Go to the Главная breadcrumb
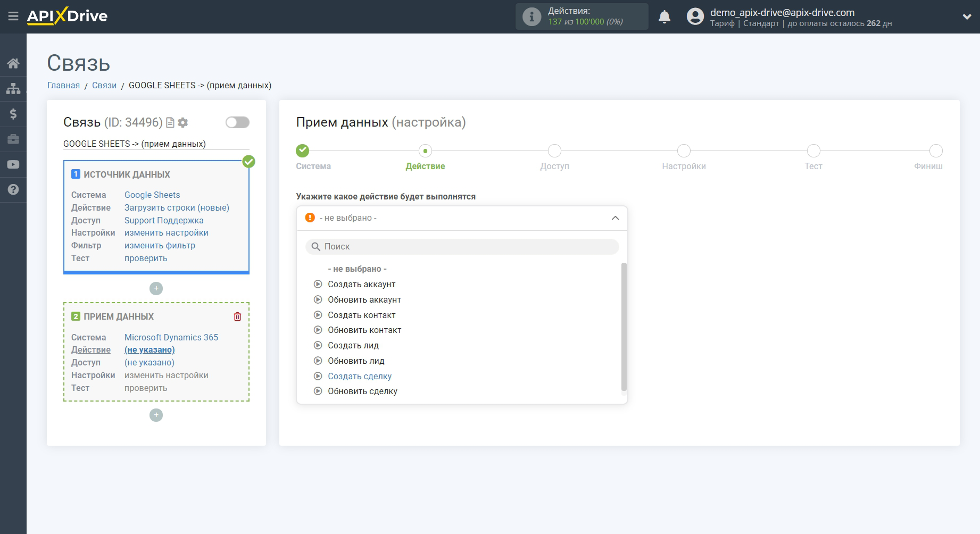This screenshot has height=534, width=980. (63, 86)
